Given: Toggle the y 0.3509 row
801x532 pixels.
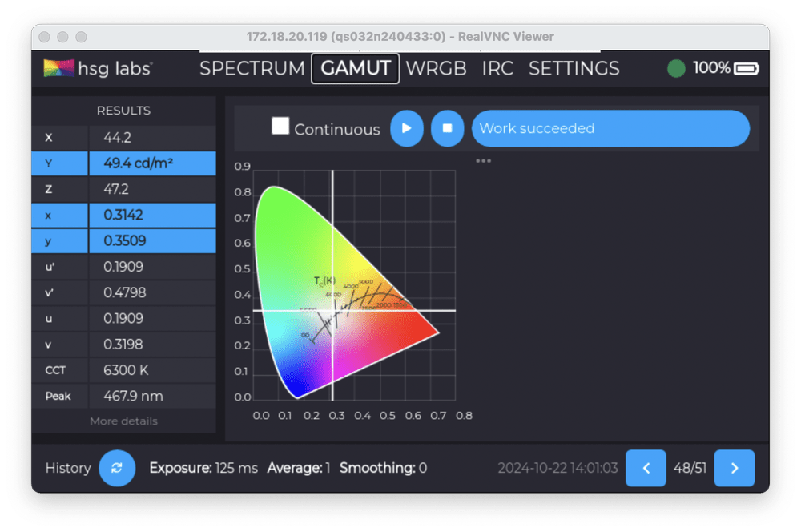Looking at the screenshot, I should [x=123, y=240].
